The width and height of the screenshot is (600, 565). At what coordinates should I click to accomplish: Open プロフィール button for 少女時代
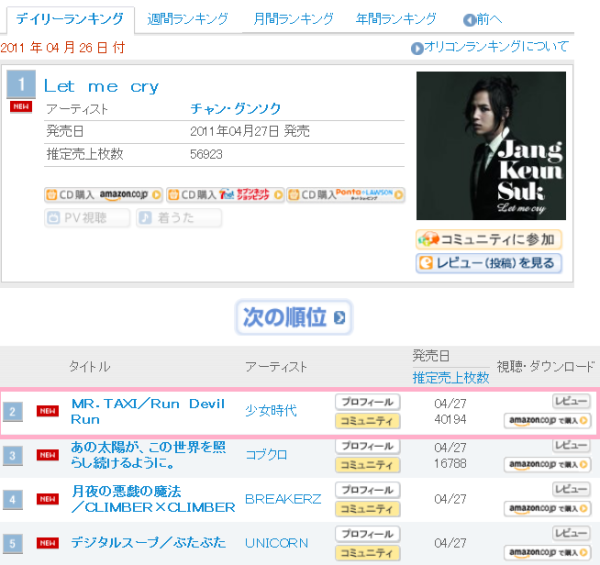367,402
